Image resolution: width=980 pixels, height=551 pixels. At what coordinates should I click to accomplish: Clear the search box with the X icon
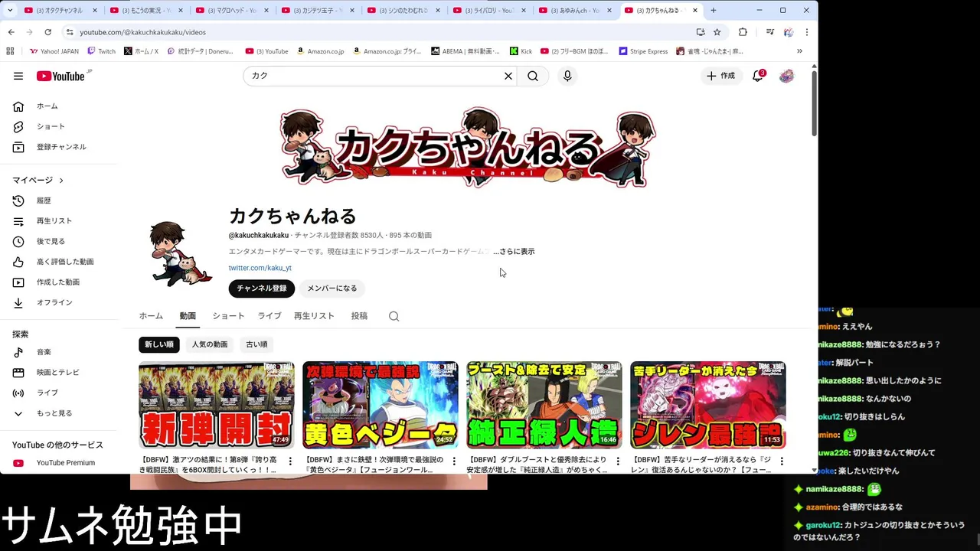pyautogui.click(x=508, y=76)
